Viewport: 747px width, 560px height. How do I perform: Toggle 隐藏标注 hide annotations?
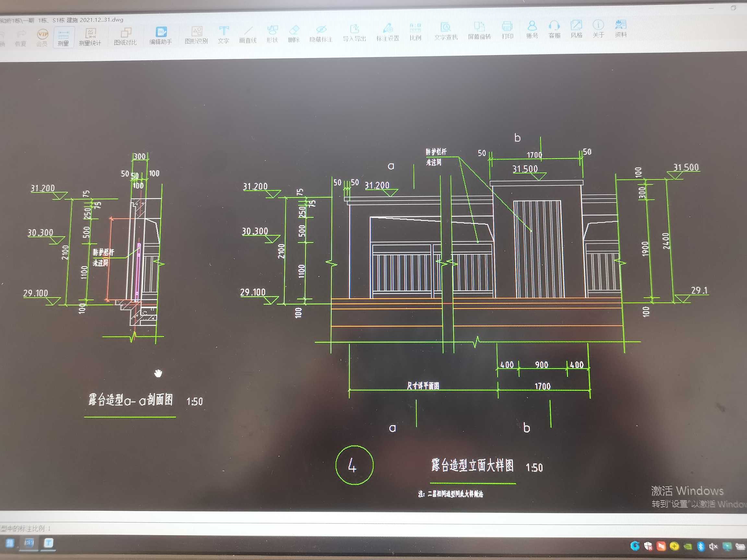321,33
